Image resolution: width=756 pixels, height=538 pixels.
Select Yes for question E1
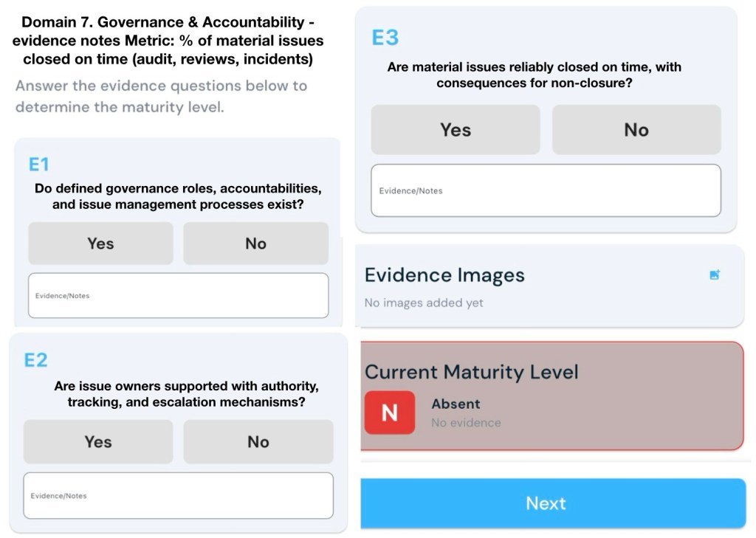(x=100, y=244)
